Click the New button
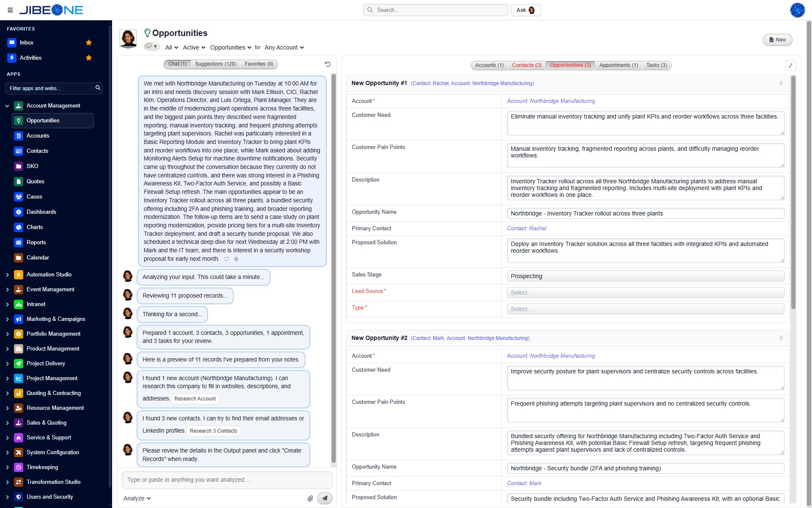The width and height of the screenshot is (812, 508). [777, 40]
